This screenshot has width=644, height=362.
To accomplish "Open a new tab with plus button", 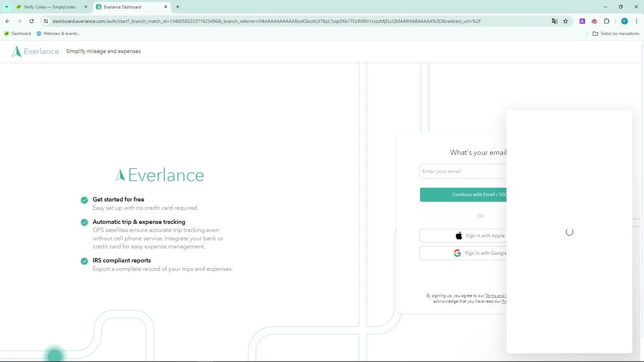I will pos(178,7).
